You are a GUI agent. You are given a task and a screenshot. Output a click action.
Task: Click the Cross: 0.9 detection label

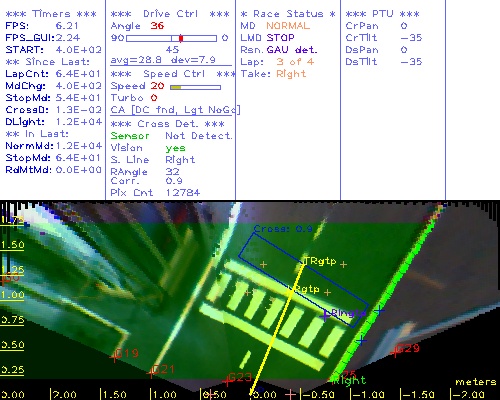(x=283, y=229)
